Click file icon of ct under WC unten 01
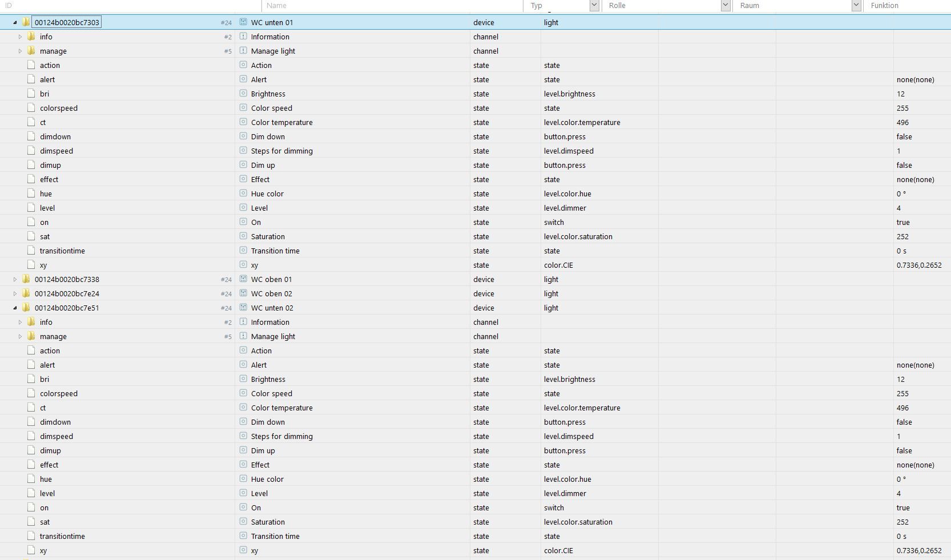This screenshot has height=560, width=951. tap(31, 122)
